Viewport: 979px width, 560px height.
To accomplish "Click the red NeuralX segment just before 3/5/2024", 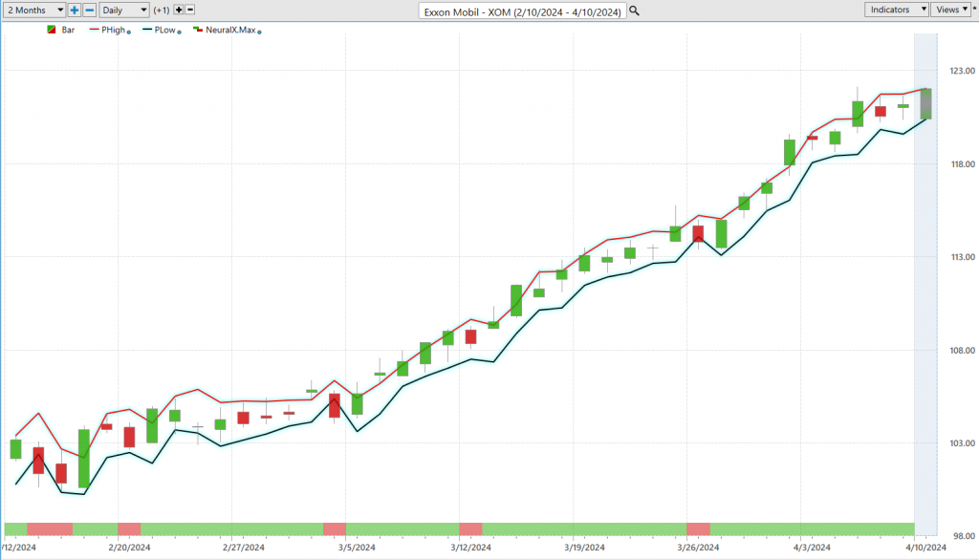I will click(x=334, y=529).
